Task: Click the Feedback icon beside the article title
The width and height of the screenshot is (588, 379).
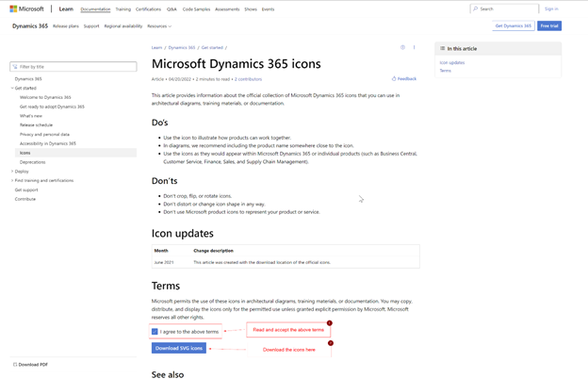Action: point(394,79)
